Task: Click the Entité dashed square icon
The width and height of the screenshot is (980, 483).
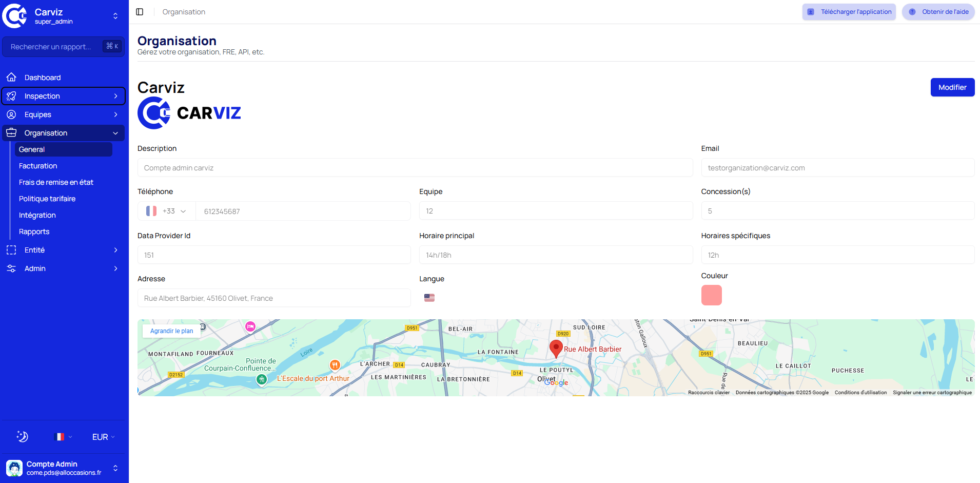Action: [11, 250]
